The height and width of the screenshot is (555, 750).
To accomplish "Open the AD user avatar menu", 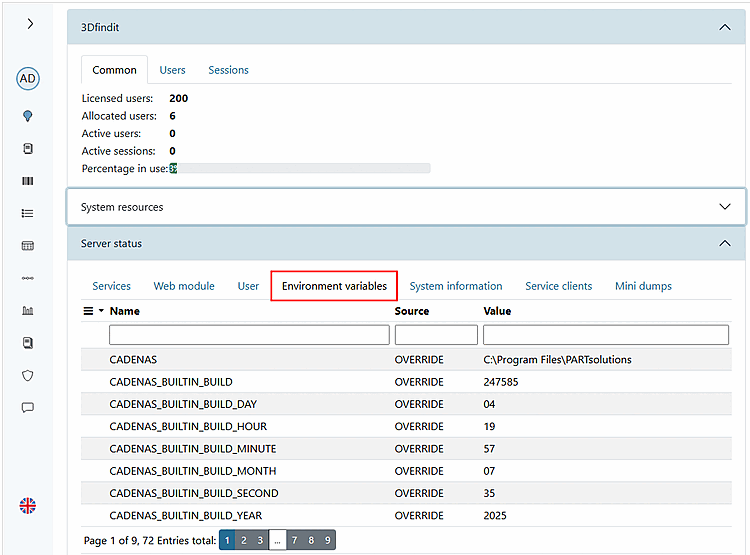I will coord(28,79).
